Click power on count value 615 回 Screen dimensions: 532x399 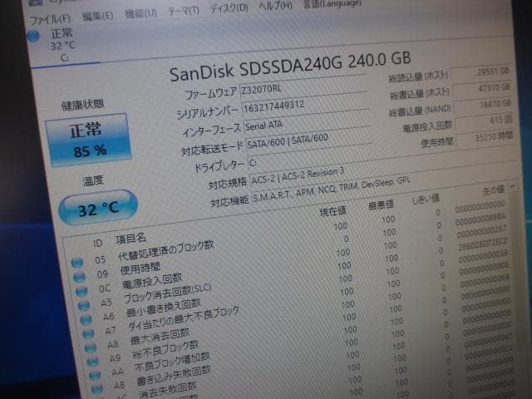[x=485, y=121]
